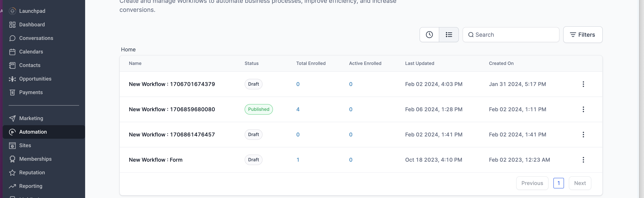Click the Payments receipt icon
The image size is (644, 198).
coord(12,92)
